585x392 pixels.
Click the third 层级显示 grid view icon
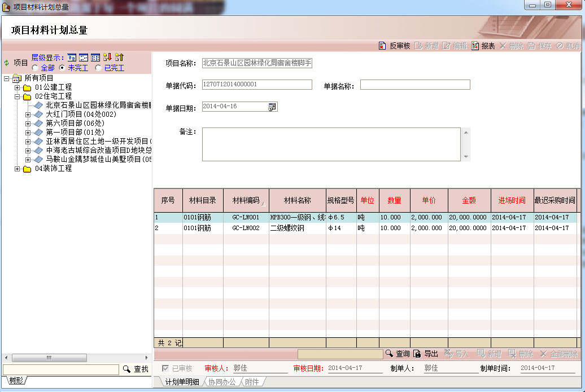pos(95,57)
